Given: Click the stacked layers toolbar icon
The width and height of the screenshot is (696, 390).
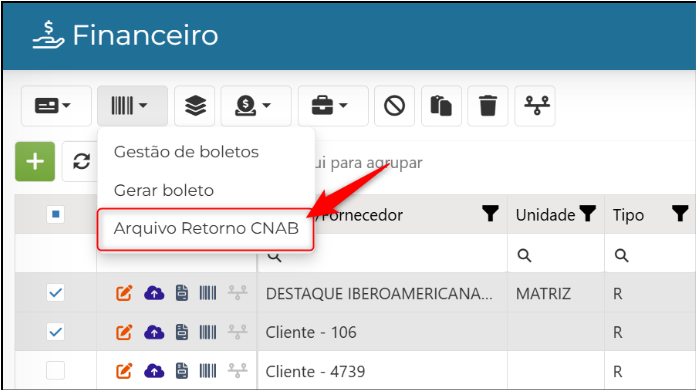Looking at the screenshot, I should pyautogui.click(x=195, y=106).
